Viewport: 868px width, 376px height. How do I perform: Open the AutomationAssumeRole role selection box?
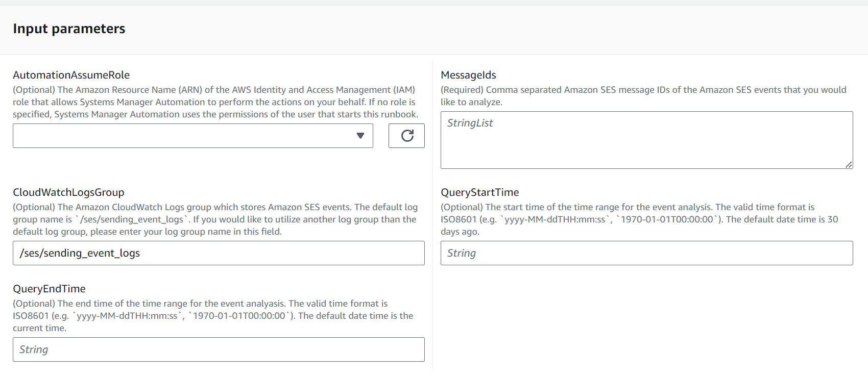[184, 136]
